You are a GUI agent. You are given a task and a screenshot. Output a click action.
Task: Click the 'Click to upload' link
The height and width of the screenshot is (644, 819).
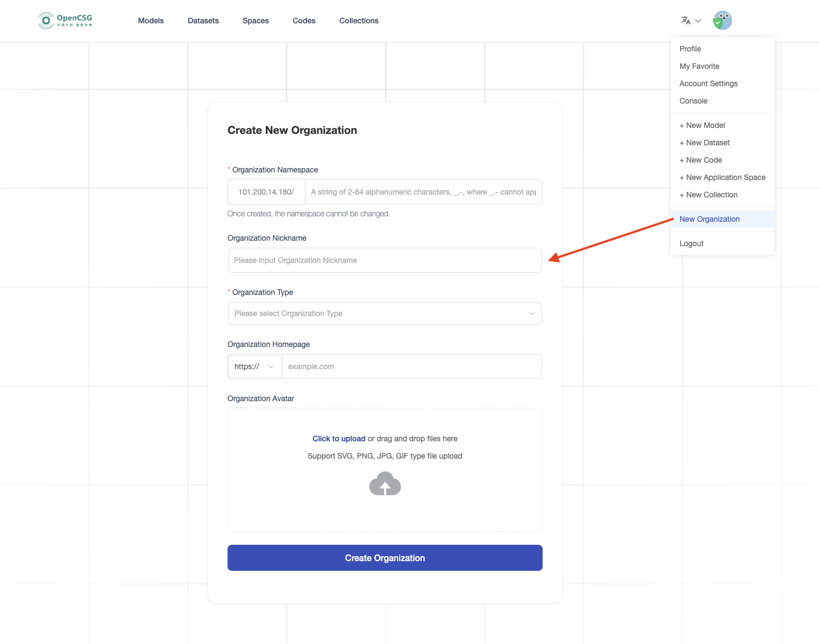pos(338,439)
